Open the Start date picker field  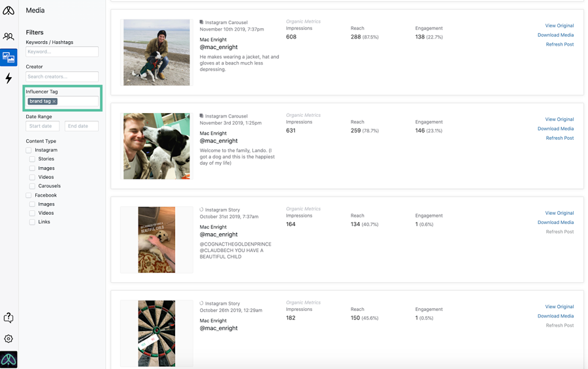[42, 126]
